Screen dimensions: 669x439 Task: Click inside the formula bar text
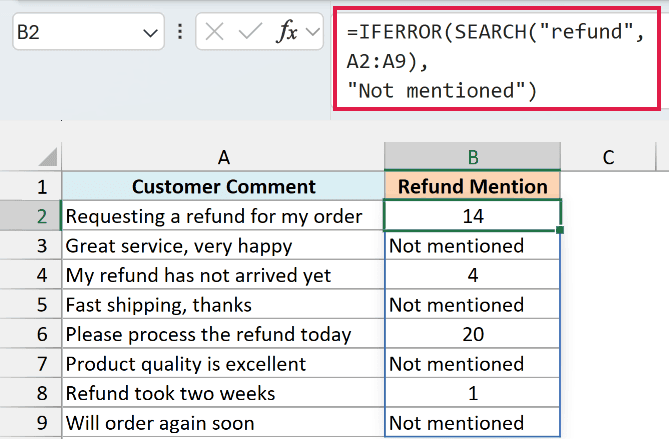tap(497, 60)
